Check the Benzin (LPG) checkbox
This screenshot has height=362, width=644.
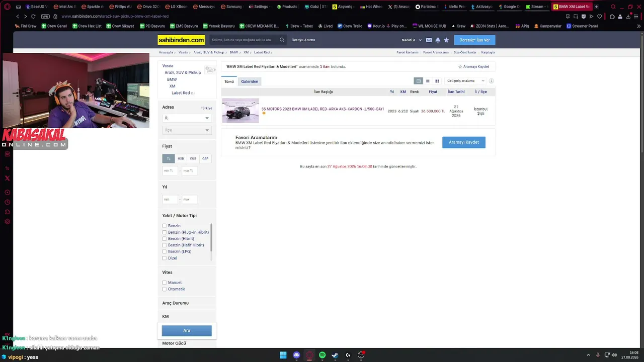(x=165, y=251)
